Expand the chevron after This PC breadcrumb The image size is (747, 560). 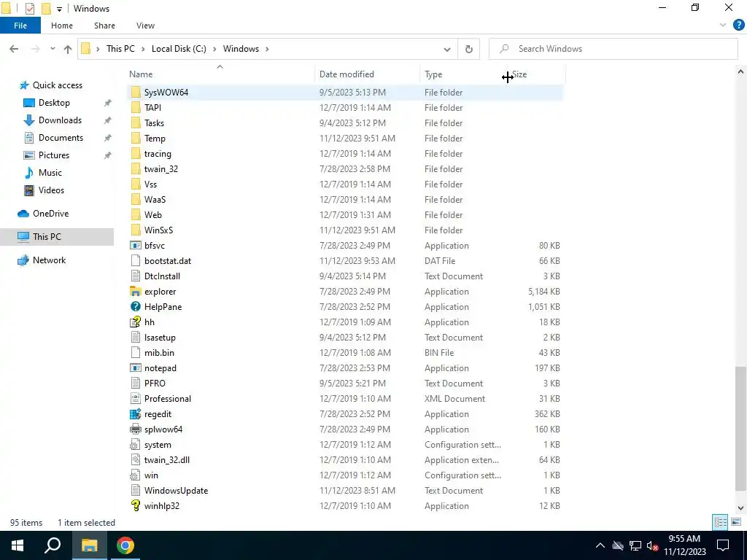click(143, 49)
